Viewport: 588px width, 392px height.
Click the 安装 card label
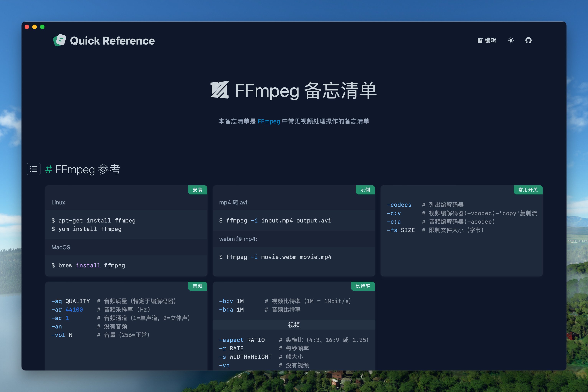(x=197, y=190)
